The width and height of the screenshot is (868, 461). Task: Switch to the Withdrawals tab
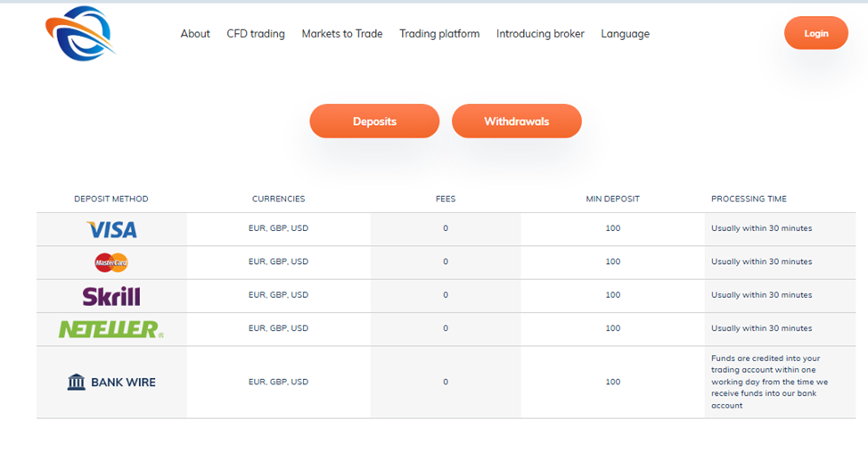click(517, 121)
